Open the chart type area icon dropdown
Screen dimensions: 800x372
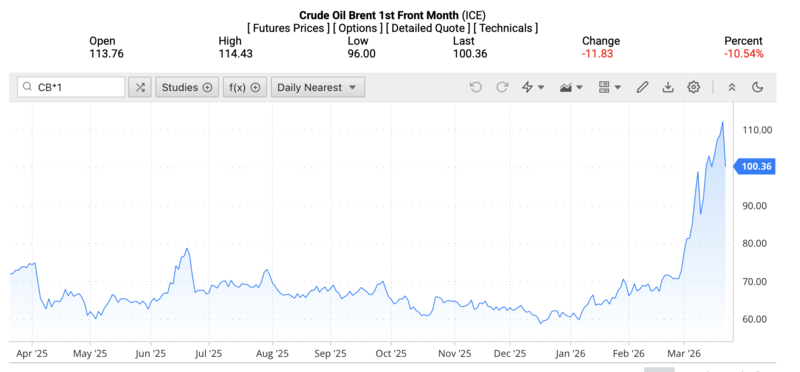571,87
